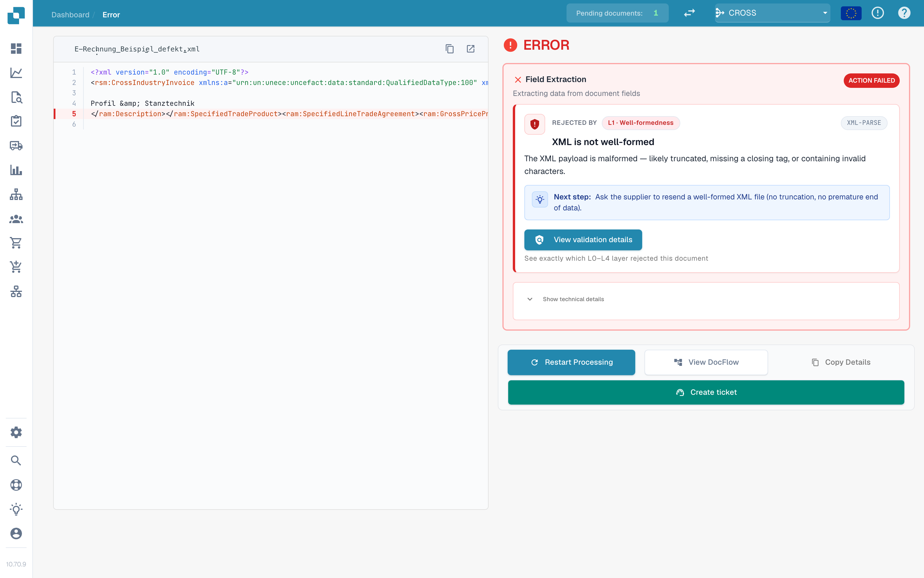The height and width of the screenshot is (578, 924).
Task: Click the file name E-Rechnung_Beispiel_defekt.xml
Action: click(x=137, y=49)
